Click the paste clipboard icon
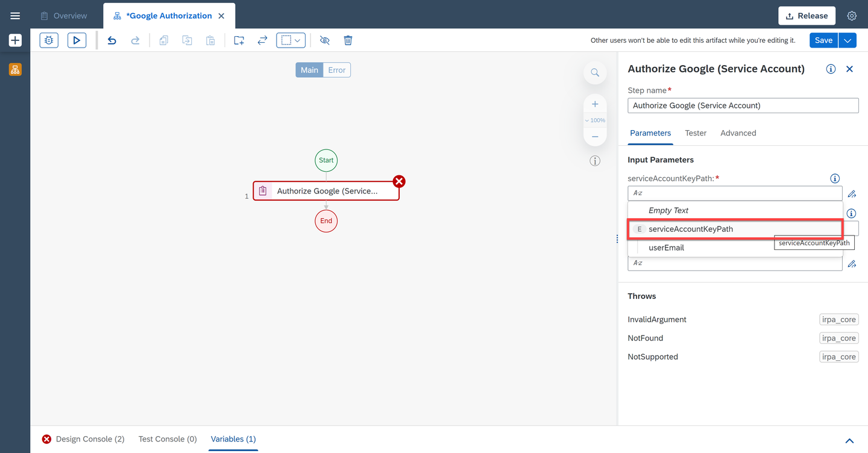868x453 pixels. coord(210,40)
